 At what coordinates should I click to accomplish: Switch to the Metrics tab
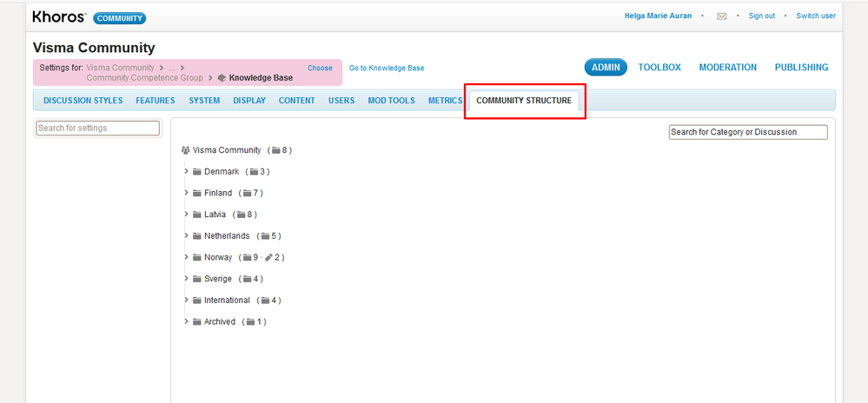[x=445, y=101]
